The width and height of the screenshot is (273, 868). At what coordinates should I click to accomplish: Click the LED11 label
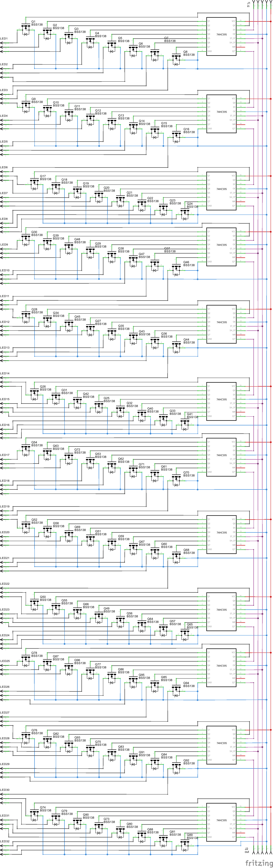[x=5, y=296]
